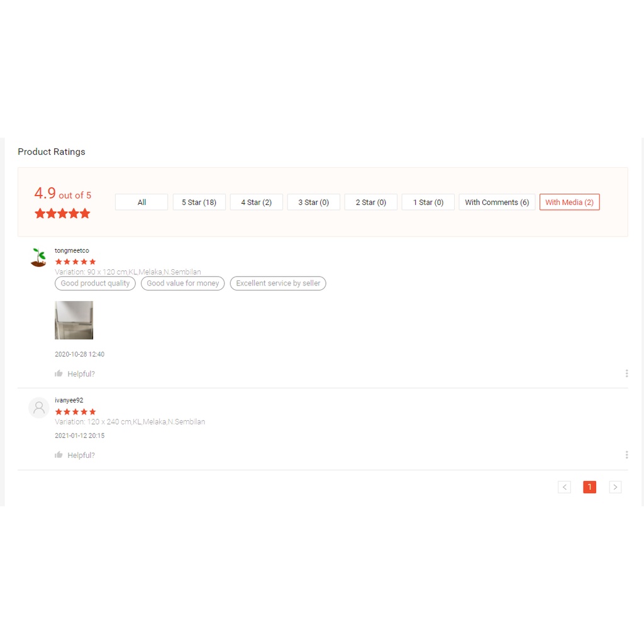The image size is (644, 644).
Task: Filter reviews by 3 Star (0)
Action: [314, 202]
